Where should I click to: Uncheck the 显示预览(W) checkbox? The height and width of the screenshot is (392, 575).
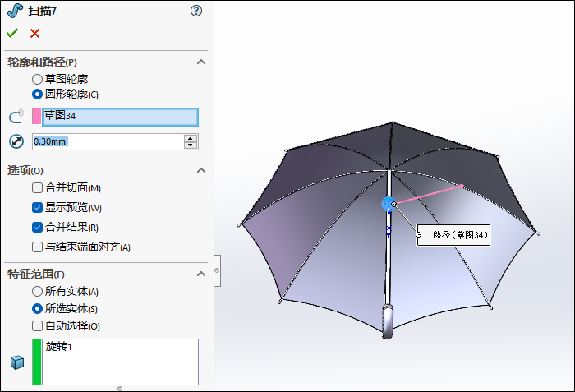pos(37,208)
